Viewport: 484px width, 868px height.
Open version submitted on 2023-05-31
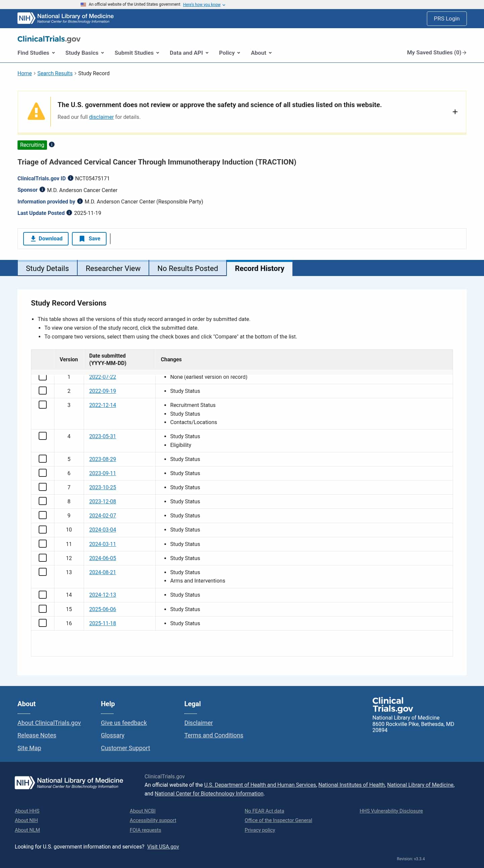(x=103, y=436)
